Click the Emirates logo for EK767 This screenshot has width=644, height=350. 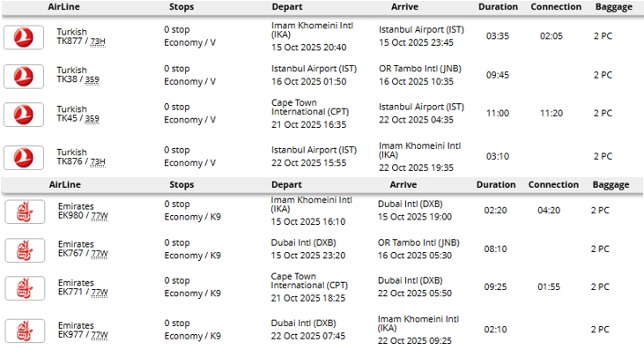25,250
